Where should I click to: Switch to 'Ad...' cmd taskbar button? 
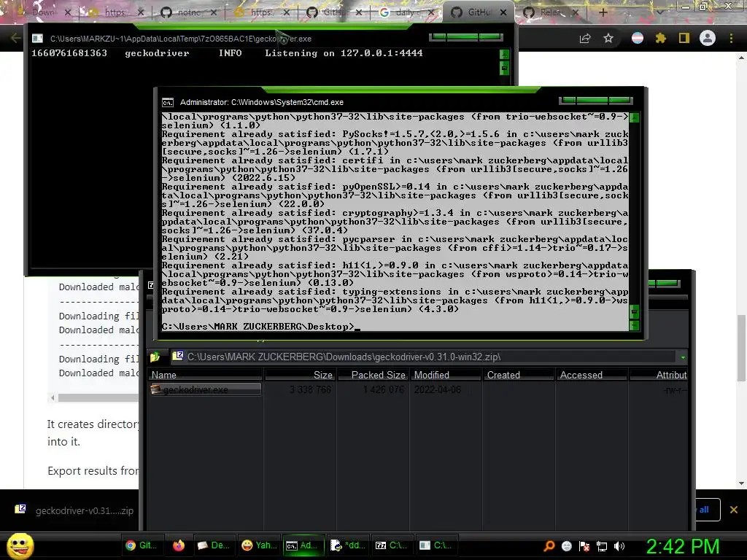(303, 545)
